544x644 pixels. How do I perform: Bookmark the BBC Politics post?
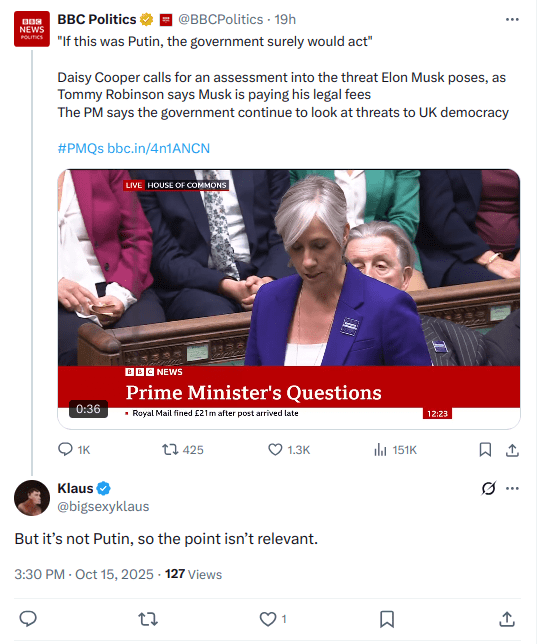(485, 450)
